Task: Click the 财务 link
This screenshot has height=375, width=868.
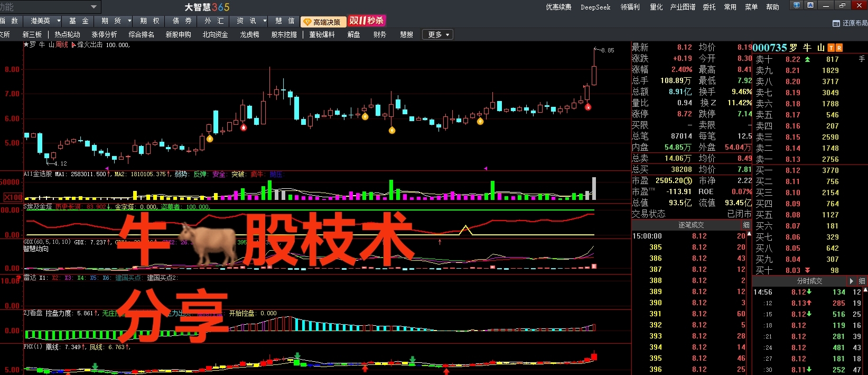Action: coord(380,35)
